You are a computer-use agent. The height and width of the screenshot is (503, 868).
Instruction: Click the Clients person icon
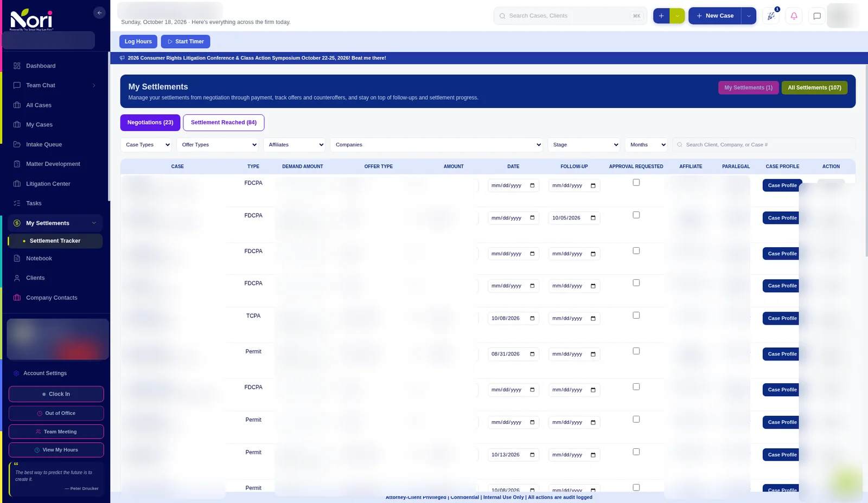(x=17, y=278)
